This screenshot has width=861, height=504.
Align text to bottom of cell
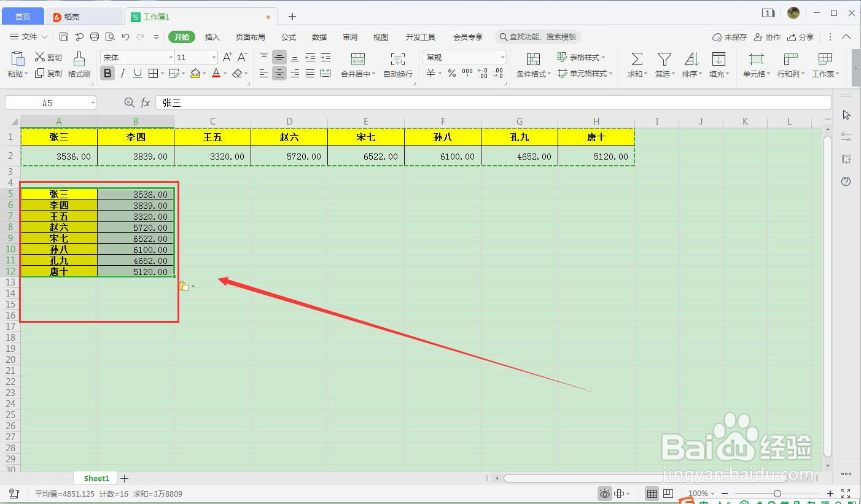click(295, 57)
